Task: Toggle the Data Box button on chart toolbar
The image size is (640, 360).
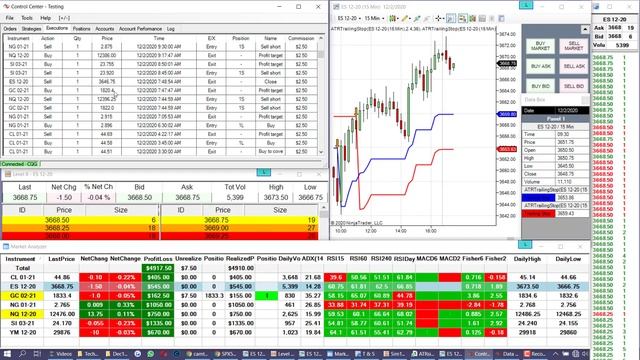Action: click(451, 18)
